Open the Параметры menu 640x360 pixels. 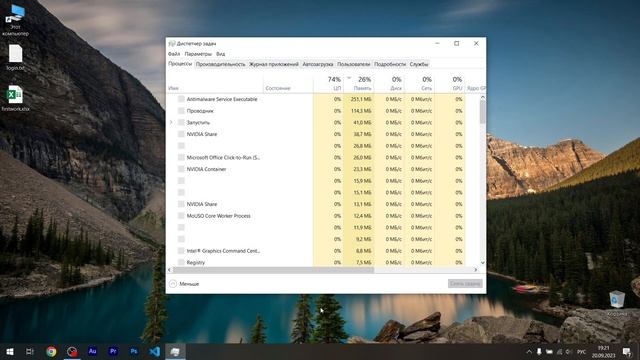point(198,54)
